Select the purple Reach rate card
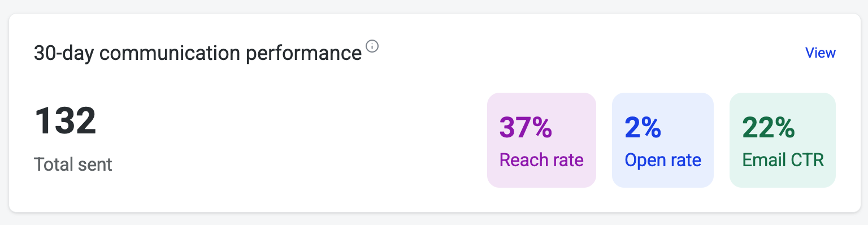The image size is (868, 225). click(x=541, y=140)
